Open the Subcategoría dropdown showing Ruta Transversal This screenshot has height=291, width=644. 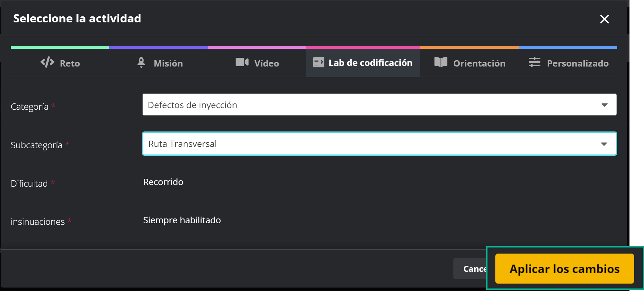(x=379, y=144)
